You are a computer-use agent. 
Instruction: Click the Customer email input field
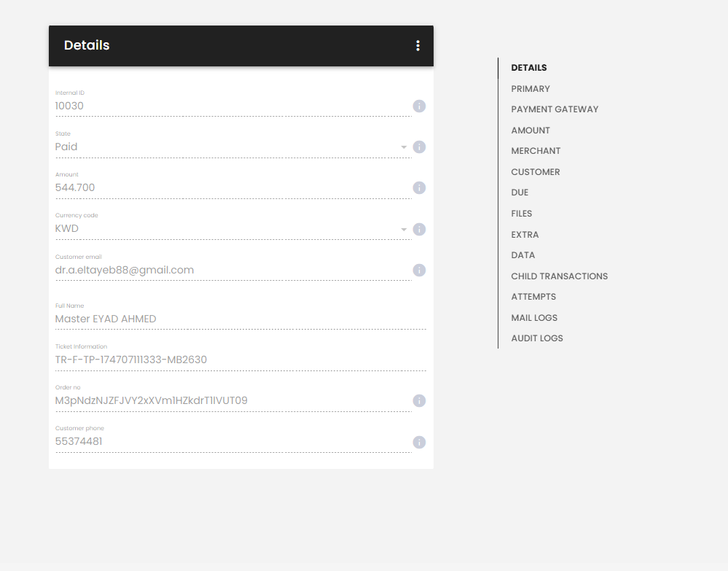[233, 270]
